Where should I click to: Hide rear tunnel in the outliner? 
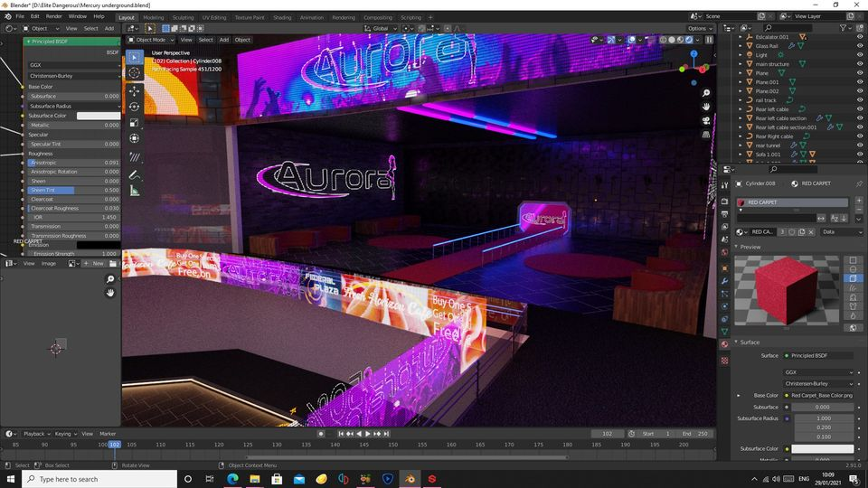860,145
